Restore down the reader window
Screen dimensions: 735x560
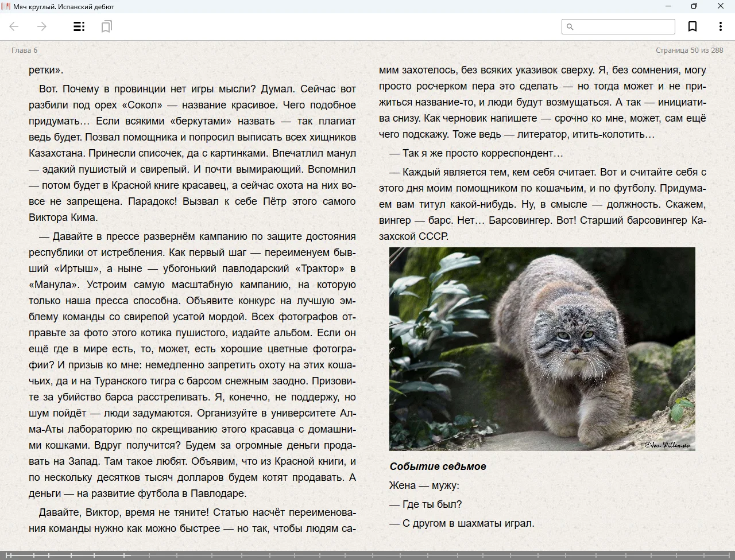694,6
